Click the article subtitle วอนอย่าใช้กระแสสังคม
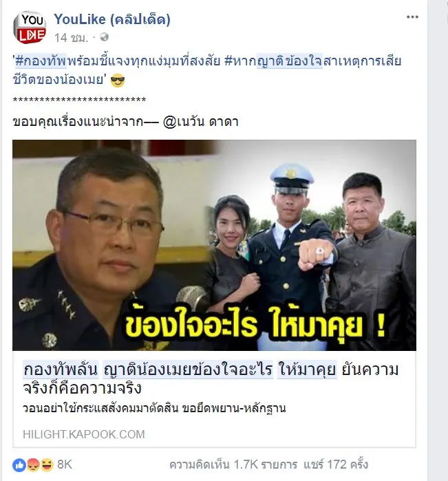Image resolution: width=448 pixels, height=481 pixels. pos(154,409)
